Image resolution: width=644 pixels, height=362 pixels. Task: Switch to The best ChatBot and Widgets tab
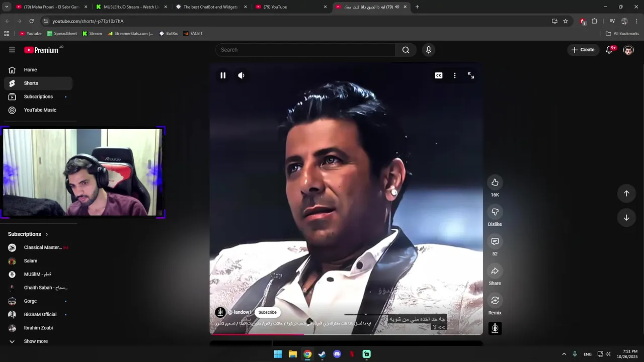(210, 7)
